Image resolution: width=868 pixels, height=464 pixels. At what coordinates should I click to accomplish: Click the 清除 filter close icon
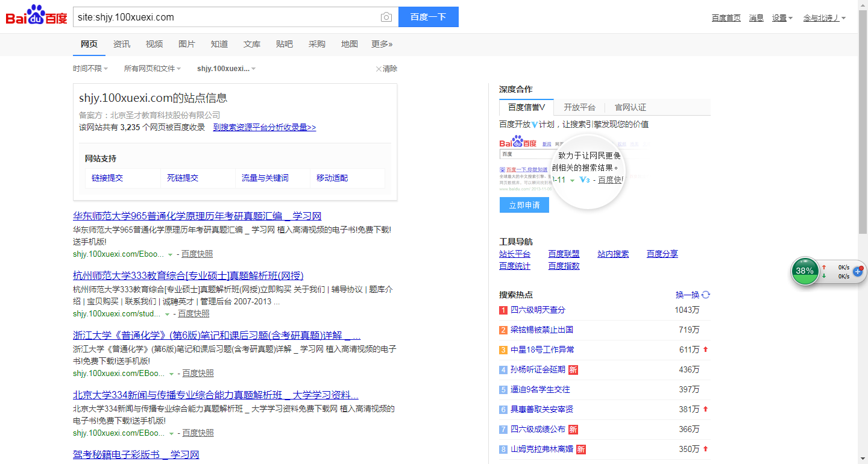click(379, 69)
